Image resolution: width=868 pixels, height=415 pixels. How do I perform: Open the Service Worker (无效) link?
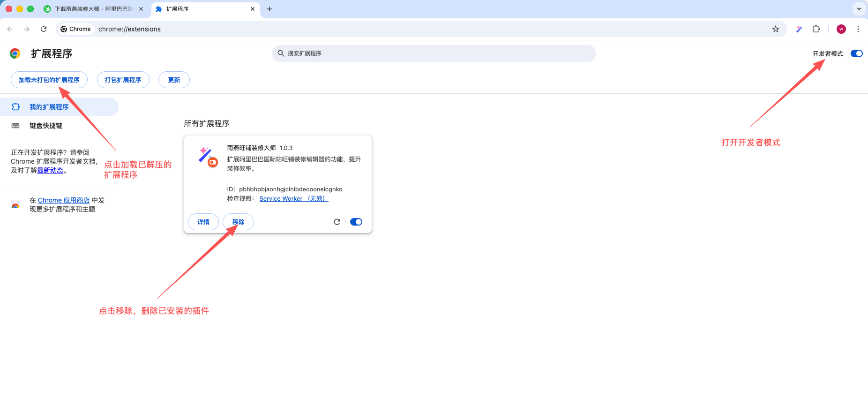[293, 198]
